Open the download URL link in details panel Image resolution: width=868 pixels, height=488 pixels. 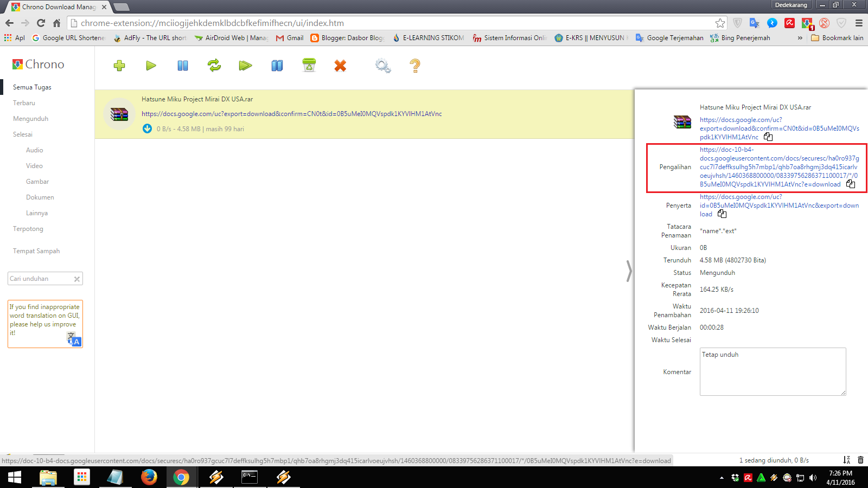(x=779, y=128)
